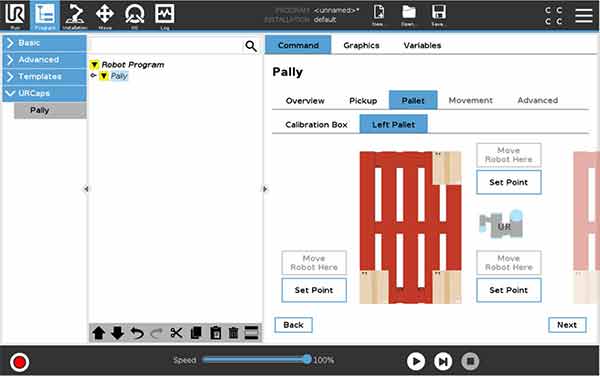Start program with Play button
Image resolution: width=600 pixels, height=376 pixels.
[x=416, y=361]
